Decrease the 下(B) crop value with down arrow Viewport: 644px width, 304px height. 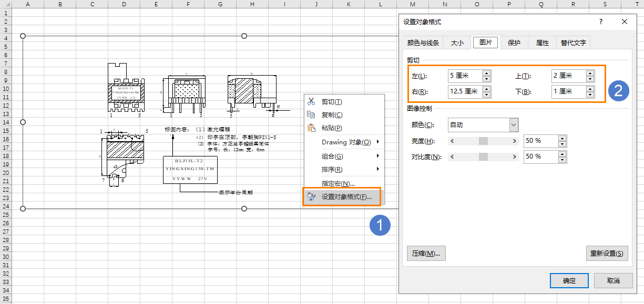(590, 95)
